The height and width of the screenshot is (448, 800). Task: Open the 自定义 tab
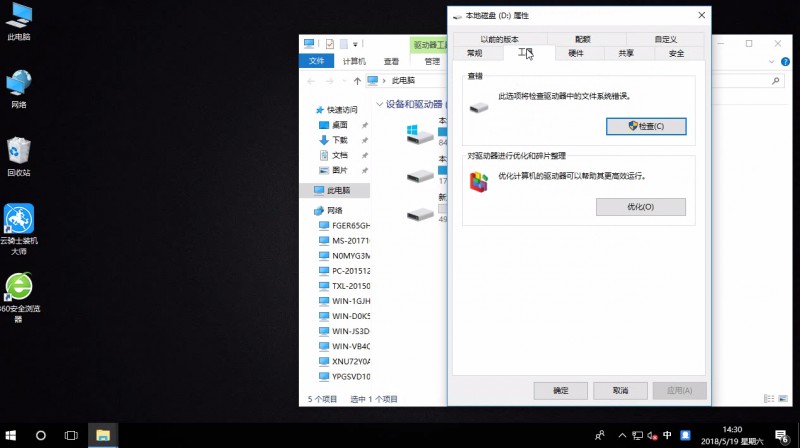666,39
